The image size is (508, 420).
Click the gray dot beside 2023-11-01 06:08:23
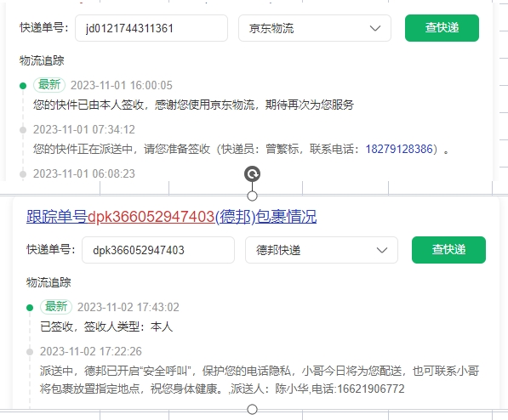(x=23, y=174)
